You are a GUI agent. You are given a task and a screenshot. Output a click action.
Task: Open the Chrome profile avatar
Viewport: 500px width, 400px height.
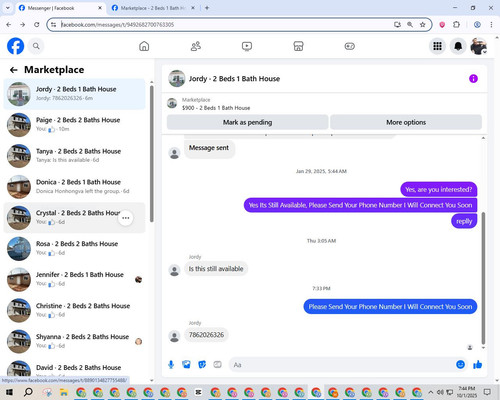pos(477,25)
